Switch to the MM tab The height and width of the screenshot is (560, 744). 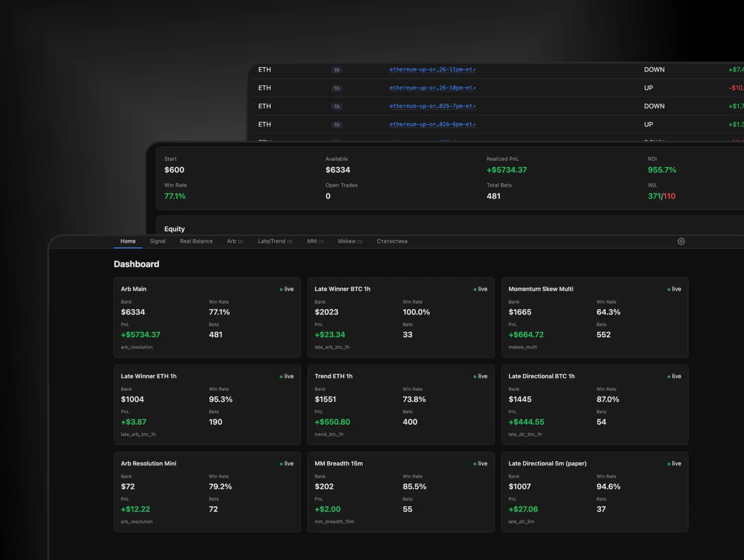315,241
